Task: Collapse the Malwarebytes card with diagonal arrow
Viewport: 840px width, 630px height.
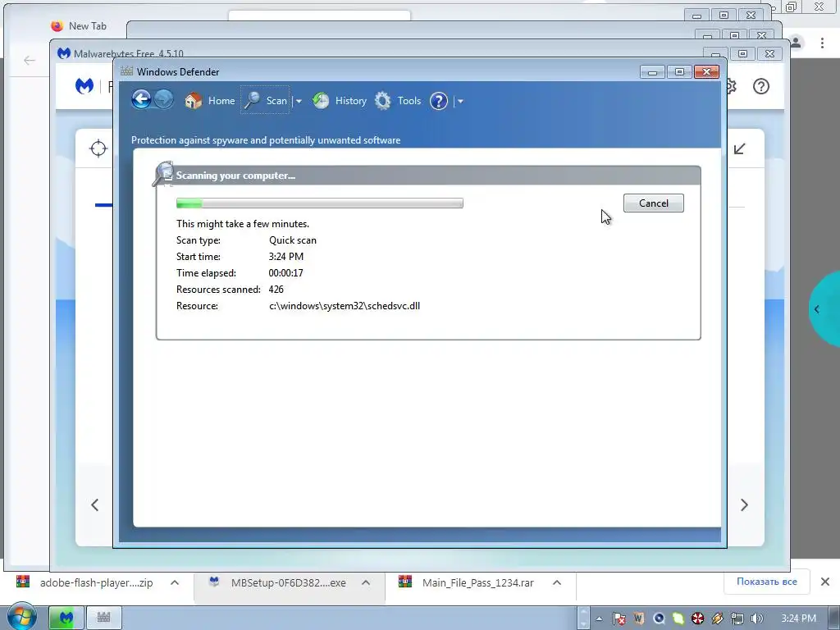Action: (x=740, y=149)
